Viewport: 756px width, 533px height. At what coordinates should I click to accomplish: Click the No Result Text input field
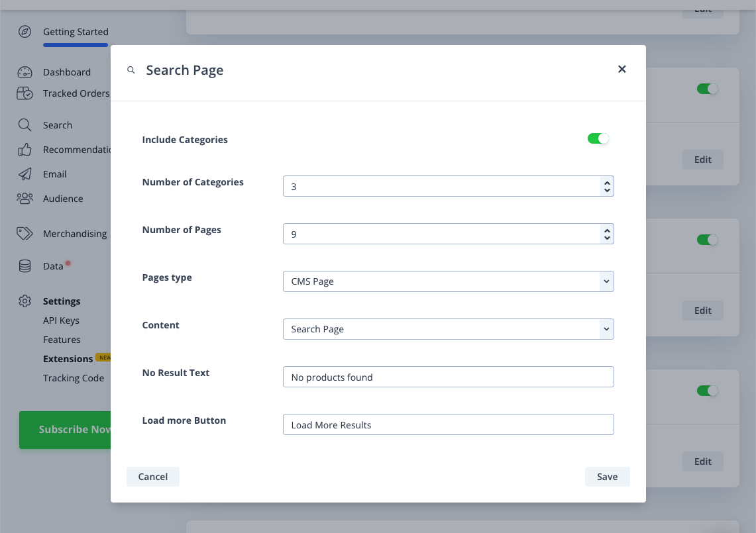[448, 377]
